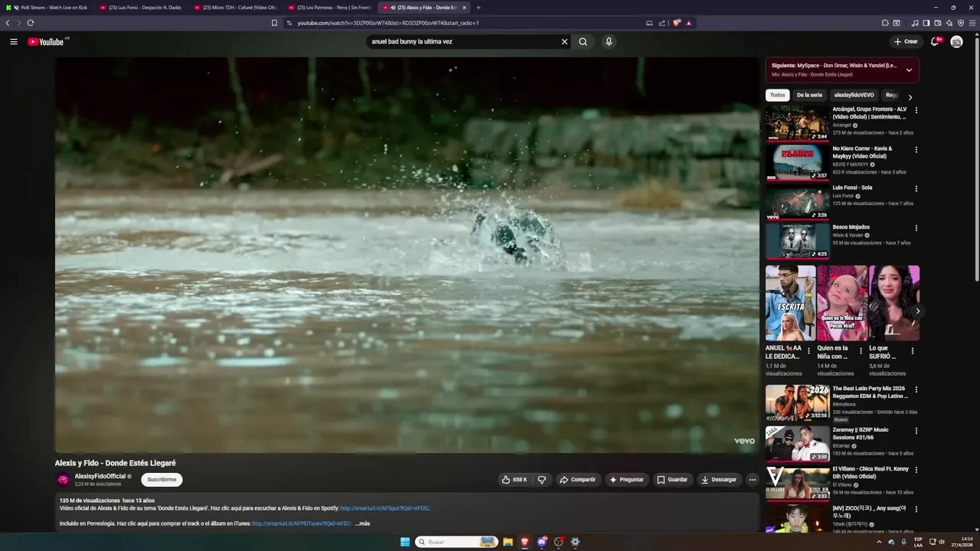Open Brave wallet icon
The image size is (980, 551).
click(x=937, y=23)
